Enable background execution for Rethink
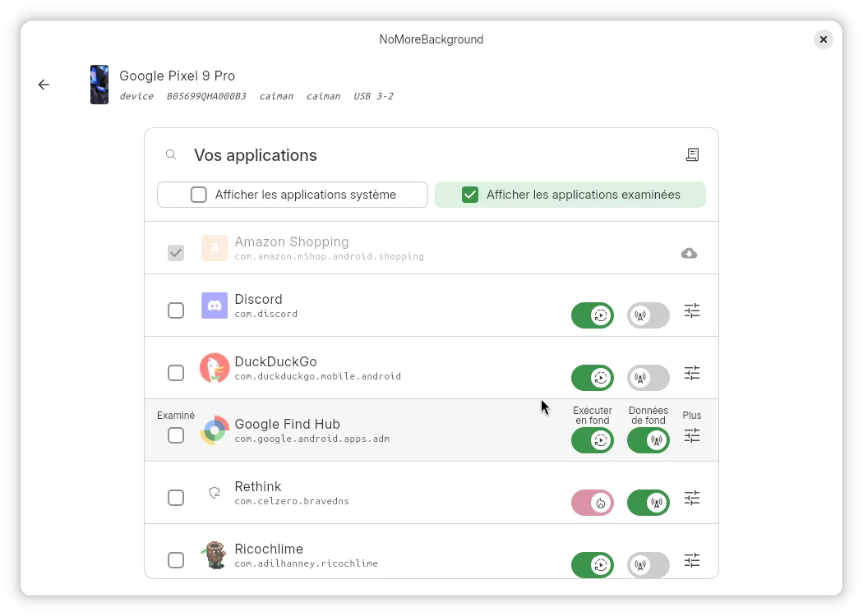Screen dimensions: 863x616 point(593,503)
